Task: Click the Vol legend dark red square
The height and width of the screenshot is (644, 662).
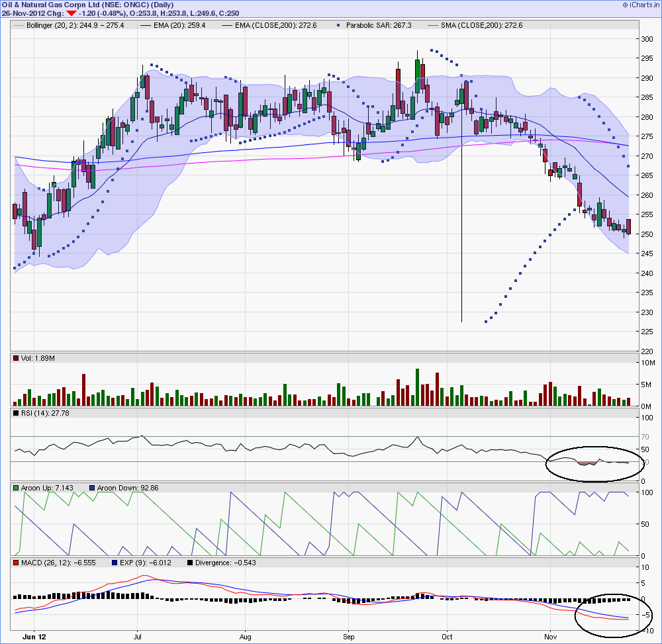Action: coord(16,358)
